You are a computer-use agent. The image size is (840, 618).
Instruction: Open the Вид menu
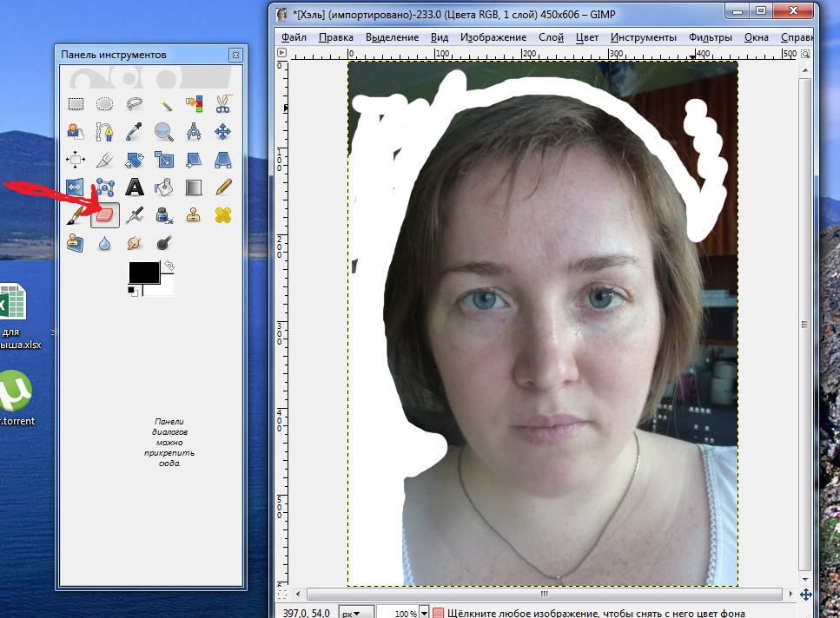[440, 37]
